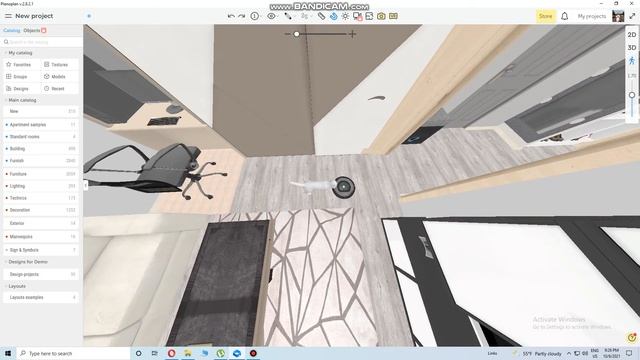The width and height of the screenshot is (640, 360).
Task: Expand the Mannequins category
Action: pyautogui.click(x=42, y=237)
